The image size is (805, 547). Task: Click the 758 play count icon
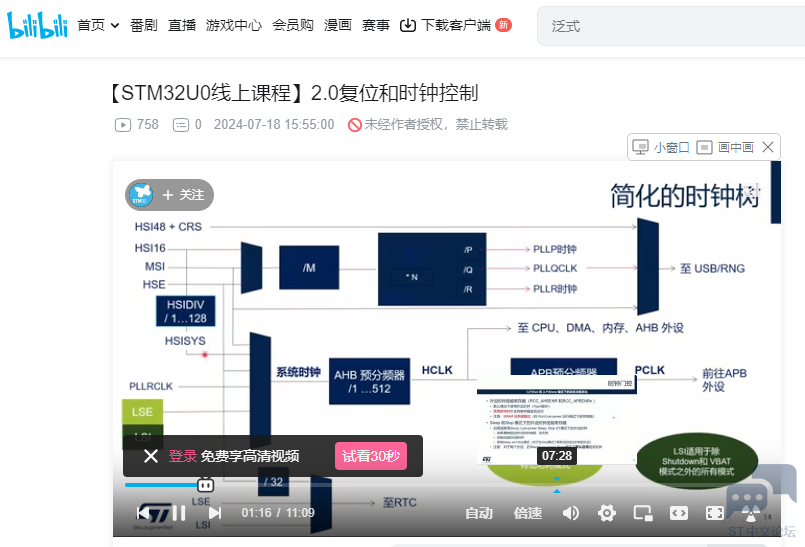[123, 125]
